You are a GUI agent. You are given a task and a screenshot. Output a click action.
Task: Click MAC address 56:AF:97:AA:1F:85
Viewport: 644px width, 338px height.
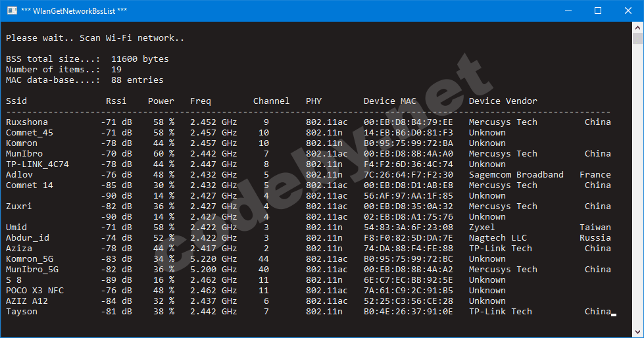(x=409, y=196)
